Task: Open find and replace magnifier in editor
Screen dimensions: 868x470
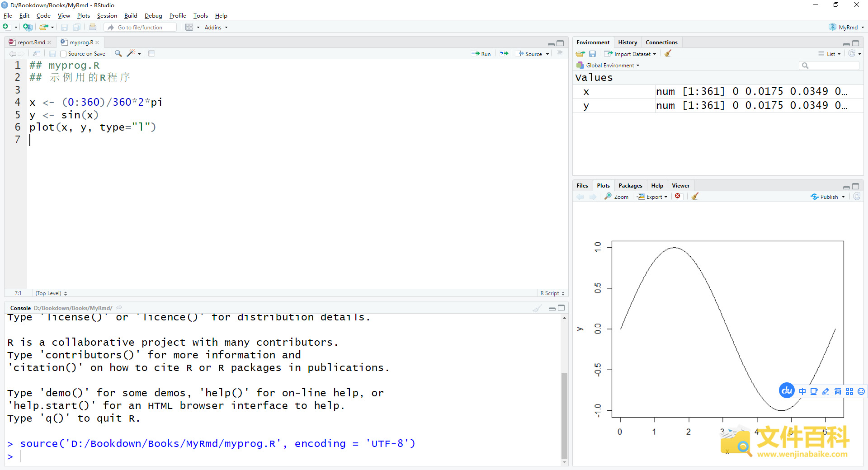Action: pos(118,53)
